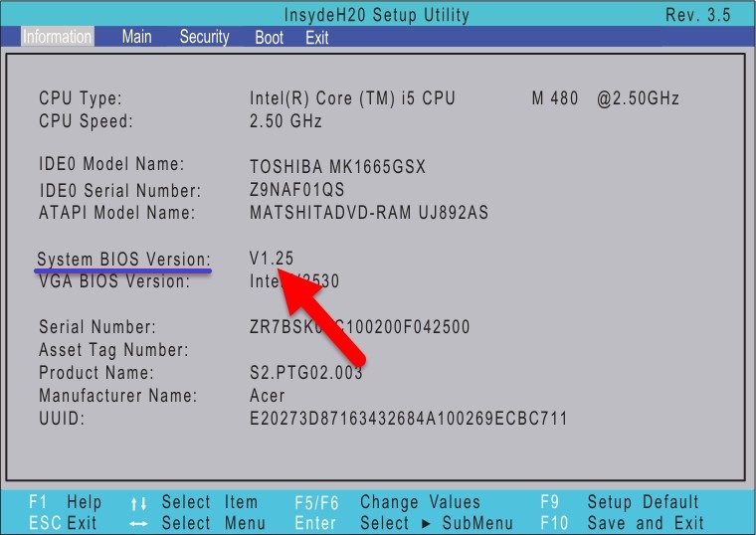756x535 pixels.
Task: Go to the Exit tab
Action: [317, 38]
